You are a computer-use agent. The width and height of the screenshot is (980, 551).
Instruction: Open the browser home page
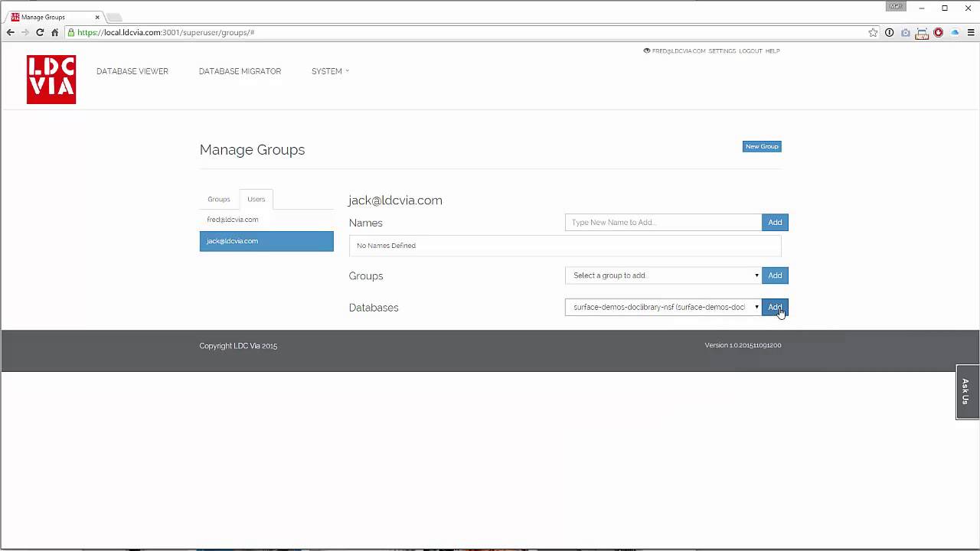(x=54, y=32)
